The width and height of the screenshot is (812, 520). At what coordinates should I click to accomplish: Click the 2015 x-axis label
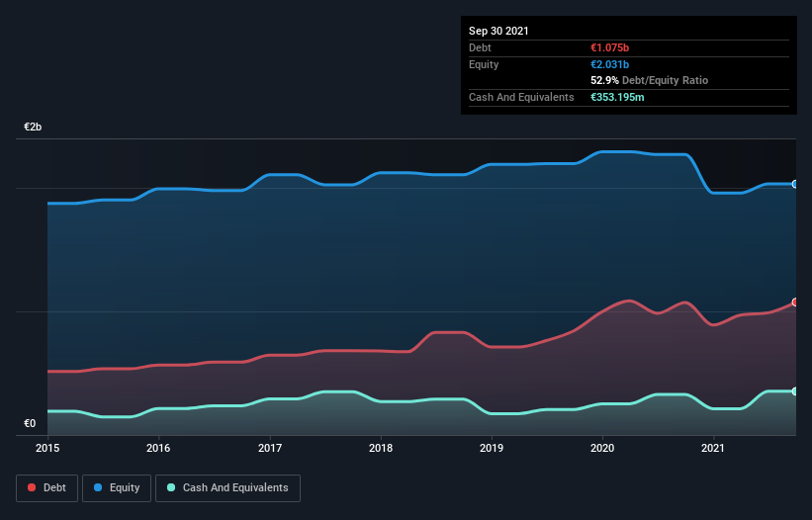click(47, 448)
